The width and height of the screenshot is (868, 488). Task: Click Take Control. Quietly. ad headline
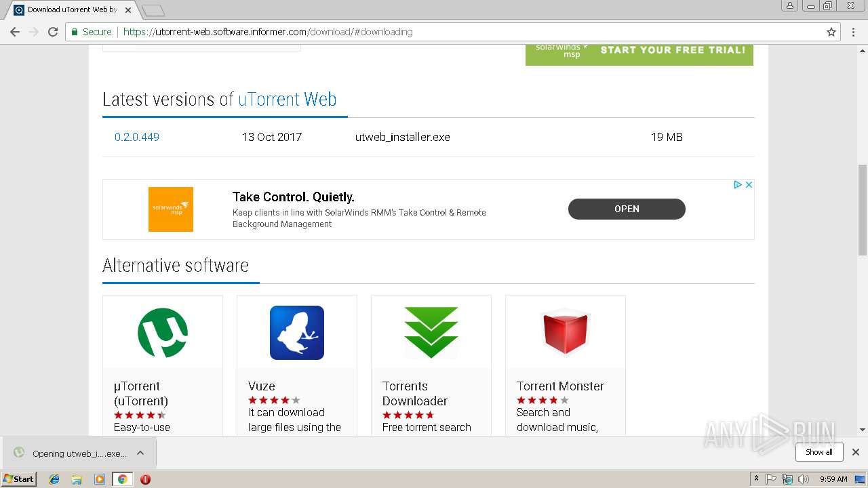(x=294, y=197)
